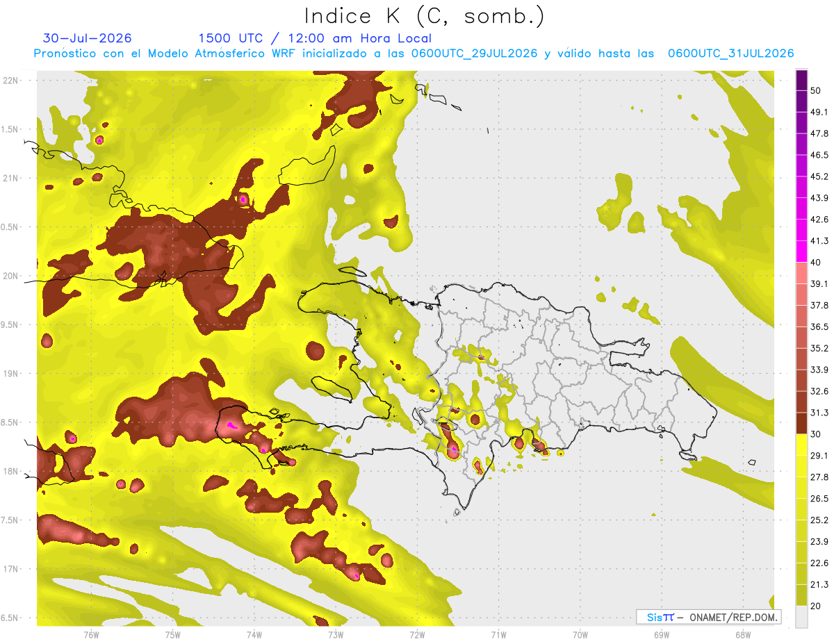
Task: Click latitude label '21N'
Action: coord(10,178)
